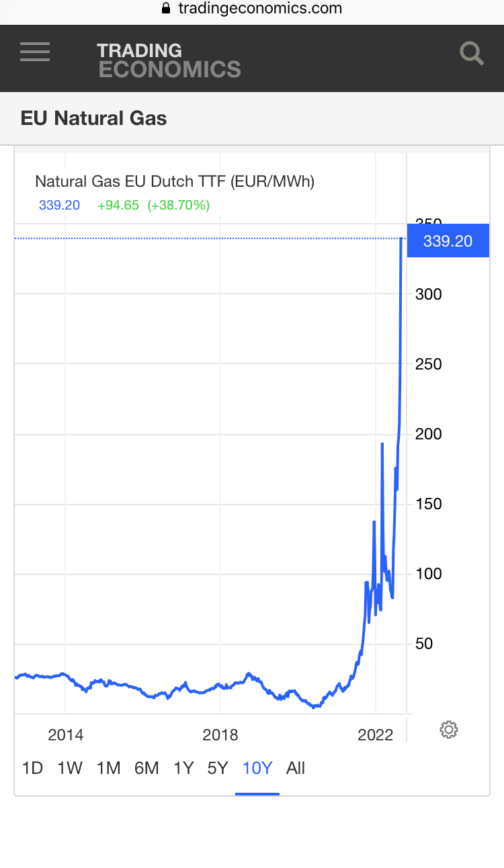The height and width of the screenshot is (868, 504).
Task: Show All historical data range
Action: click(296, 768)
